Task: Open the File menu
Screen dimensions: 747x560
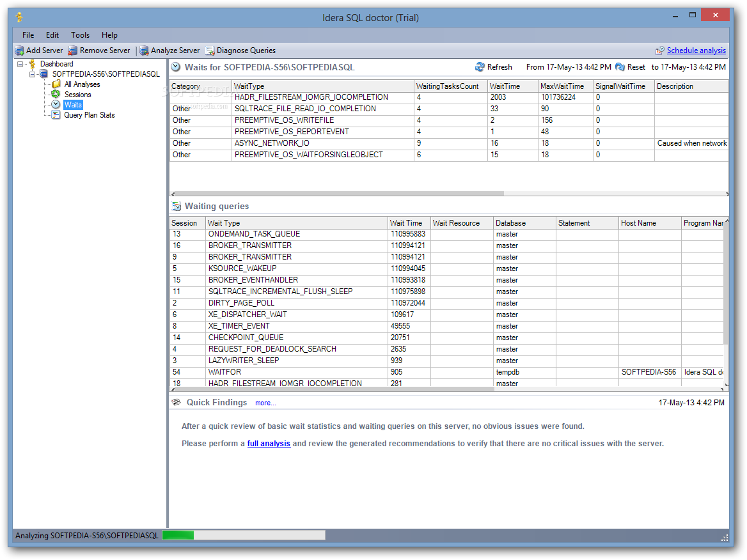Action: pyautogui.click(x=28, y=35)
